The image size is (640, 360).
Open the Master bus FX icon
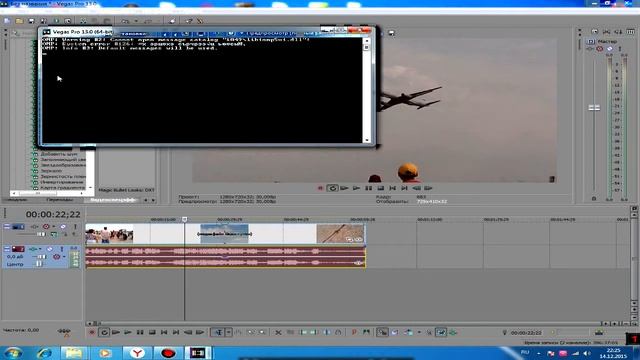pyautogui.click(x=590, y=49)
